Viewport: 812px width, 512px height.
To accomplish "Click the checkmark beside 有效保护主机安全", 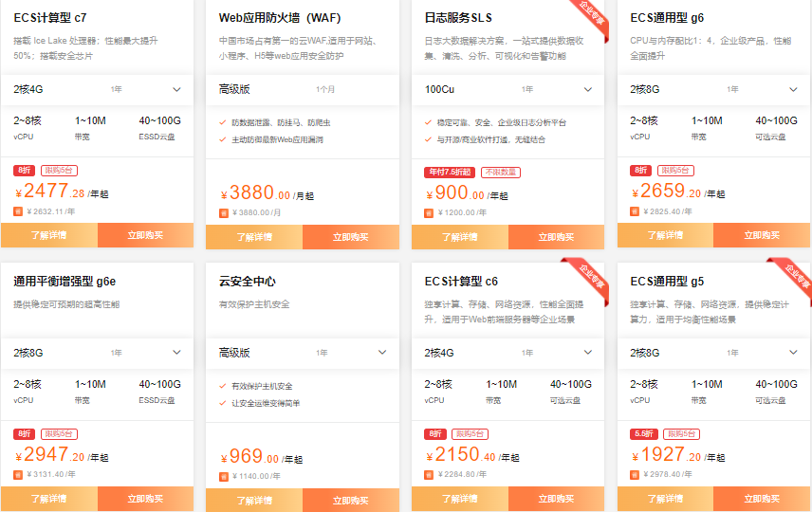I will pos(223,386).
